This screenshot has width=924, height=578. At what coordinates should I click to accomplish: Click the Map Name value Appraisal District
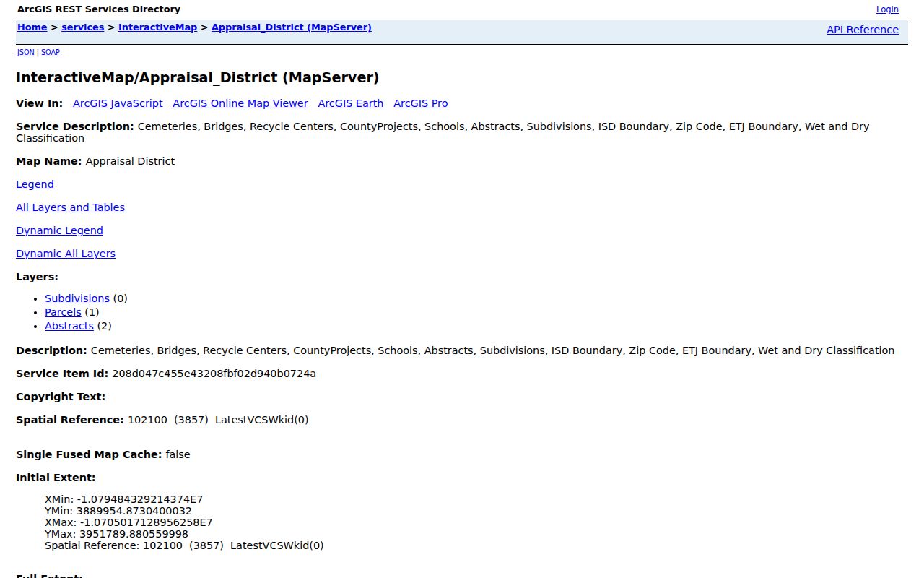[130, 161]
